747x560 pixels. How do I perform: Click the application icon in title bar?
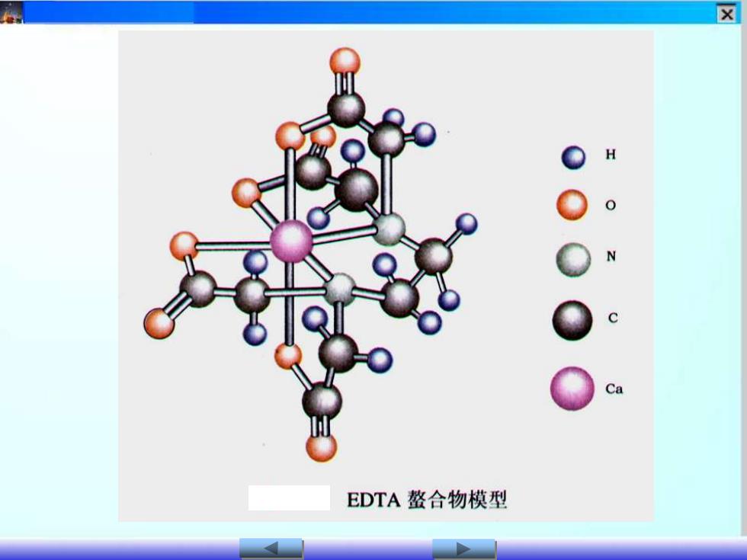pos(11,12)
